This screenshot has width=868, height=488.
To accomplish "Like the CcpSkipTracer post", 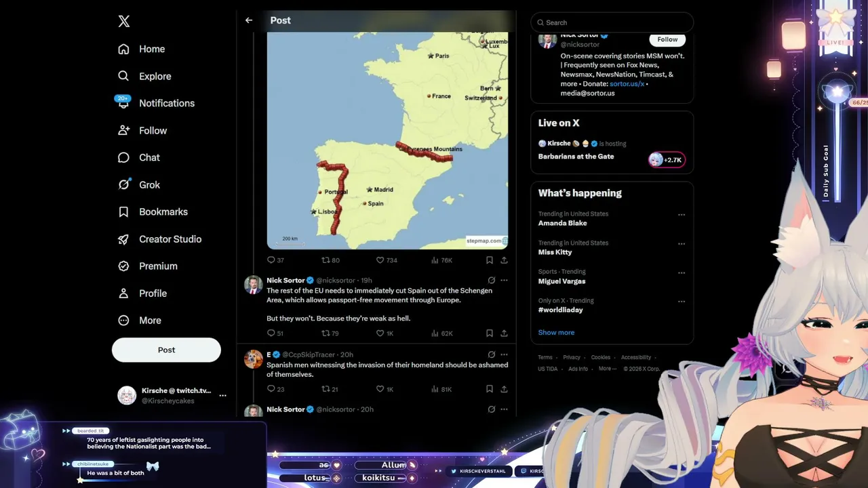I will coord(384,389).
